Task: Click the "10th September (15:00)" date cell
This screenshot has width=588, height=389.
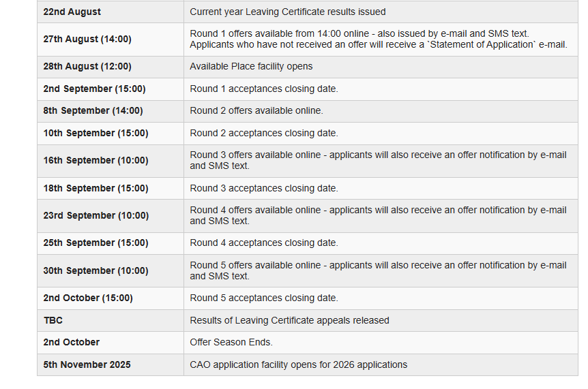Action: (x=95, y=133)
